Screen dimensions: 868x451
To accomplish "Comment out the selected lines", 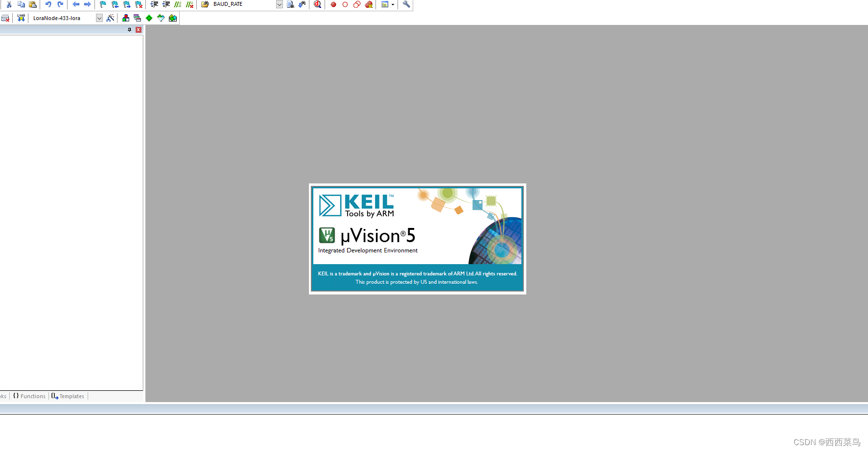I will pyautogui.click(x=178, y=4).
